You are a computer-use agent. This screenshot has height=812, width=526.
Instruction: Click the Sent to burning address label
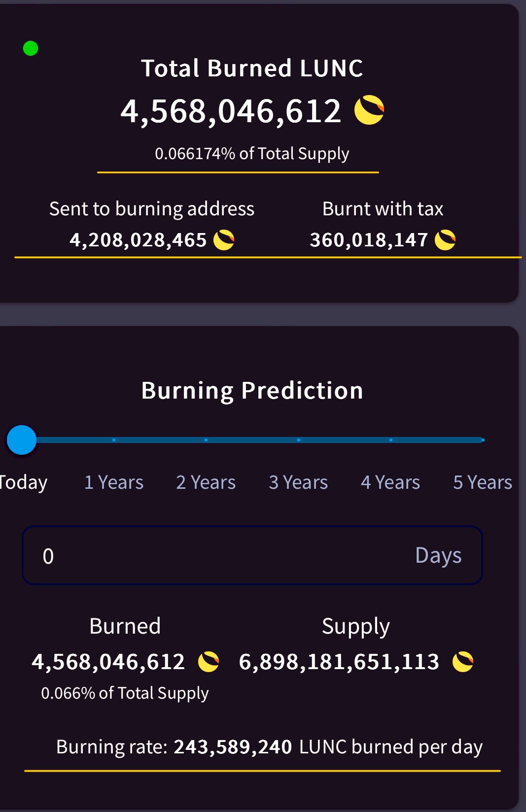coord(152,209)
